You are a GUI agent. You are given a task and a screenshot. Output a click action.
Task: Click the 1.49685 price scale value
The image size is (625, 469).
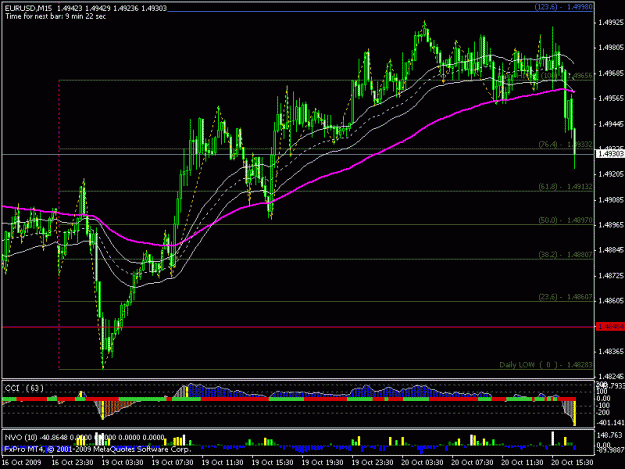[x=611, y=73]
